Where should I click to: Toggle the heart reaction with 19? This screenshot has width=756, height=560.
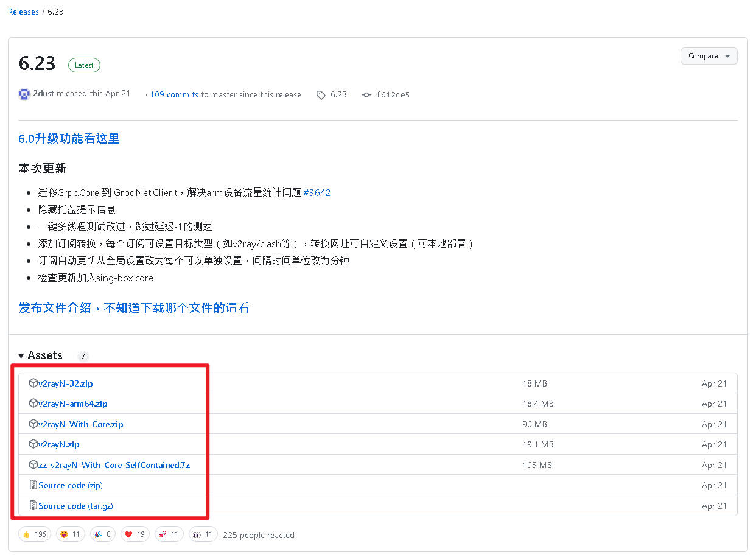(135, 534)
